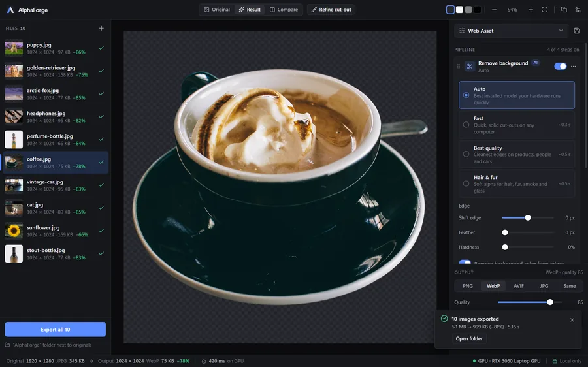Click the right panel scrollbar

586,105
